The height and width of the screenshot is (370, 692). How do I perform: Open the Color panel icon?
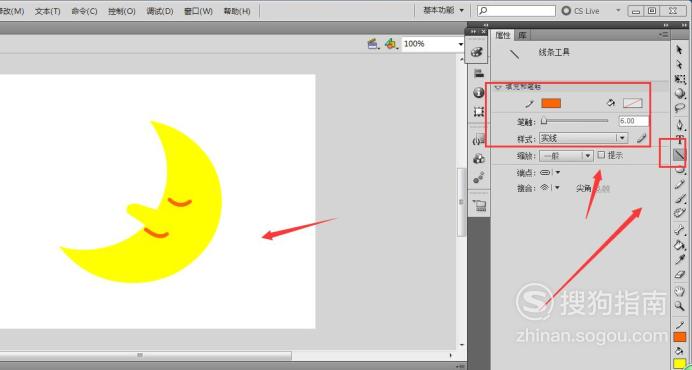tap(478, 52)
